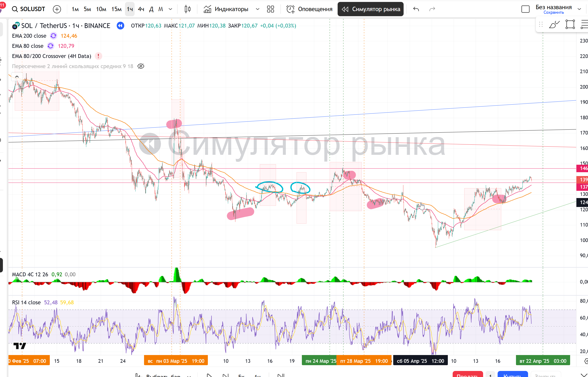This screenshot has height=377, width=588.
Task: Click the Без названия layout name
Action: tap(553, 7)
